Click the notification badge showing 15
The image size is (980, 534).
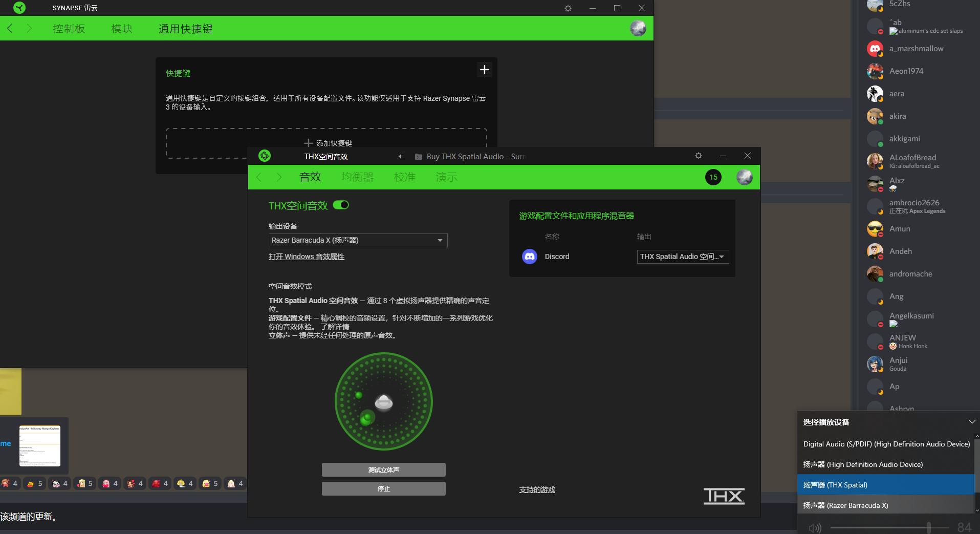point(713,177)
